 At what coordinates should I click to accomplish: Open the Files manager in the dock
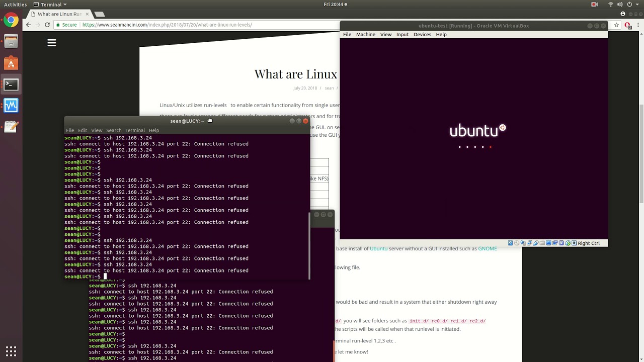11,42
